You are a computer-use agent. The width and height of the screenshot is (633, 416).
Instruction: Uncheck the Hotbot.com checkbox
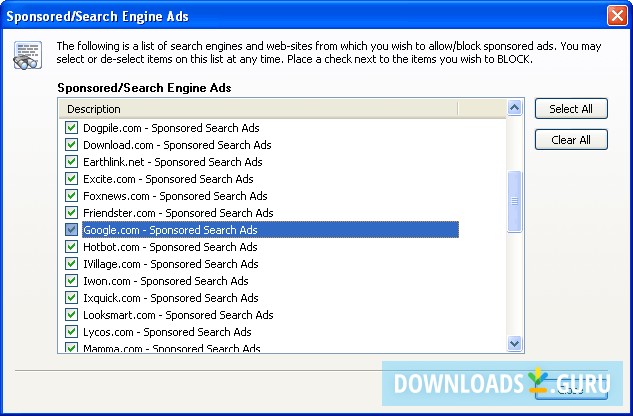click(x=71, y=247)
